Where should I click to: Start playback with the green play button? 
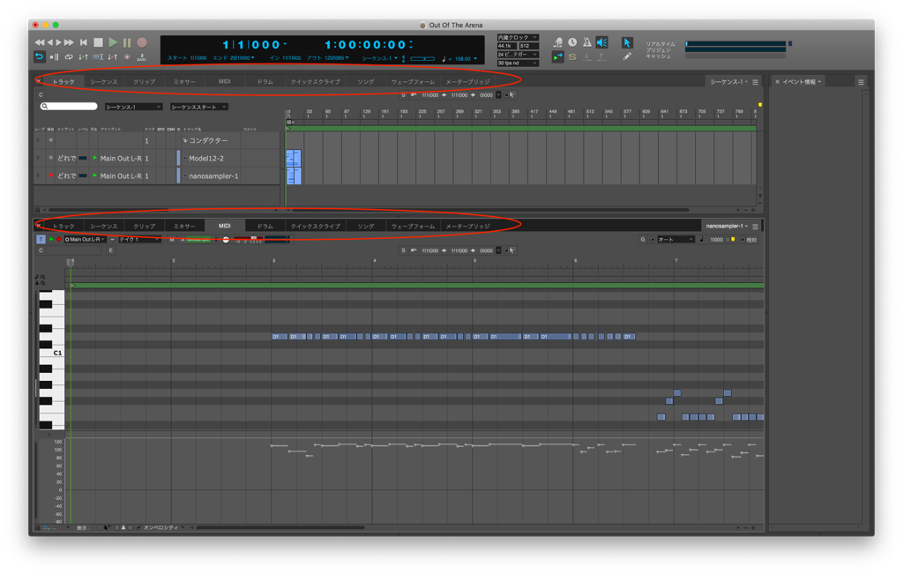pyautogui.click(x=113, y=43)
